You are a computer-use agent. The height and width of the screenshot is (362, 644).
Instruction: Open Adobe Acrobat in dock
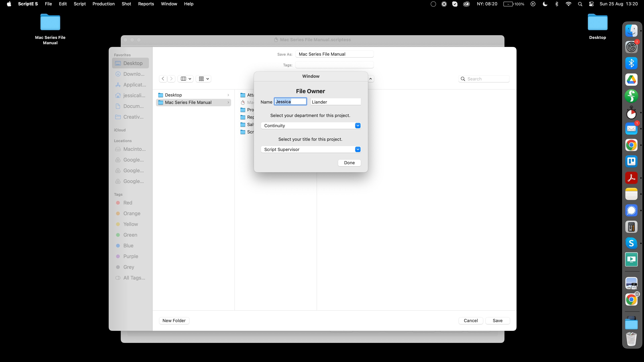631,178
